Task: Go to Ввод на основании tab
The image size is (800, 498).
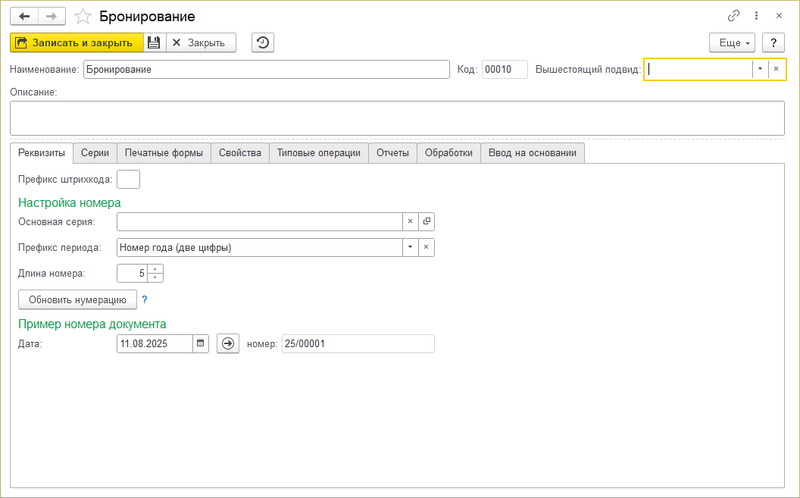Action: point(533,153)
